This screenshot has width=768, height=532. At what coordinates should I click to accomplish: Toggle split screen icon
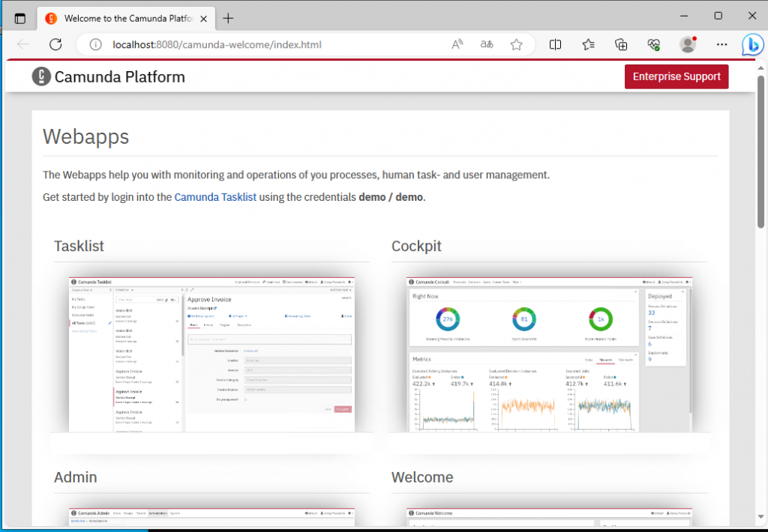click(x=556, y=44)
